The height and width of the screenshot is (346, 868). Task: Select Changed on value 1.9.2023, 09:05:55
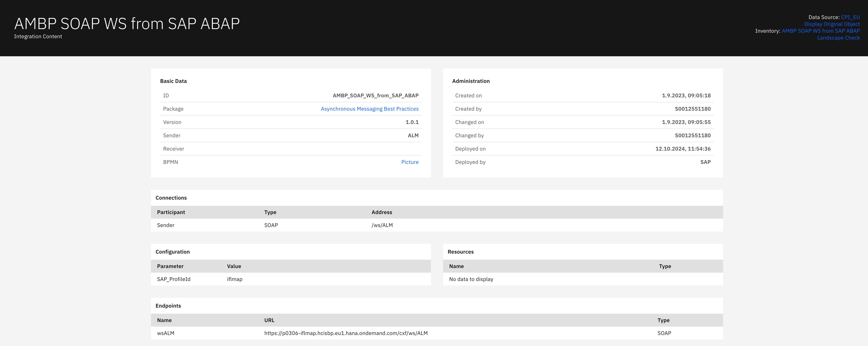[x=686, y=122]
